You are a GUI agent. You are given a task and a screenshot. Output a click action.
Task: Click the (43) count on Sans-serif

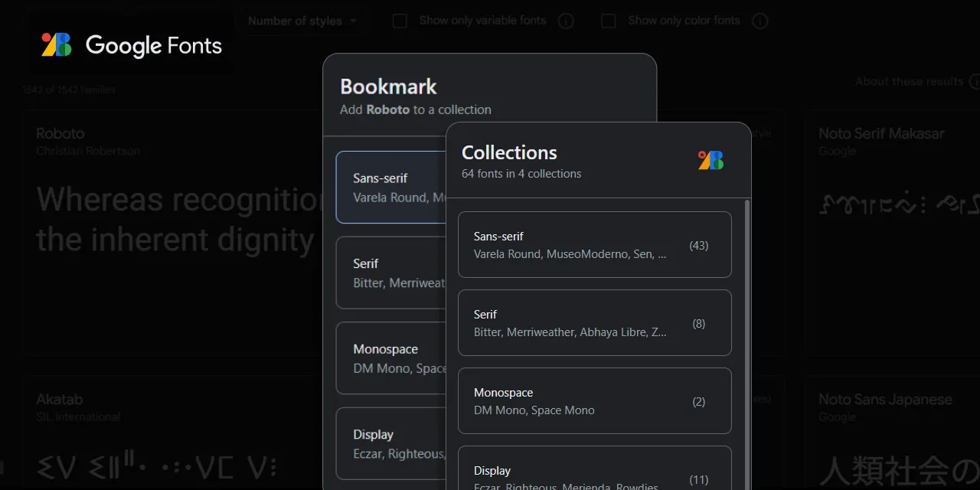(698, 246)
